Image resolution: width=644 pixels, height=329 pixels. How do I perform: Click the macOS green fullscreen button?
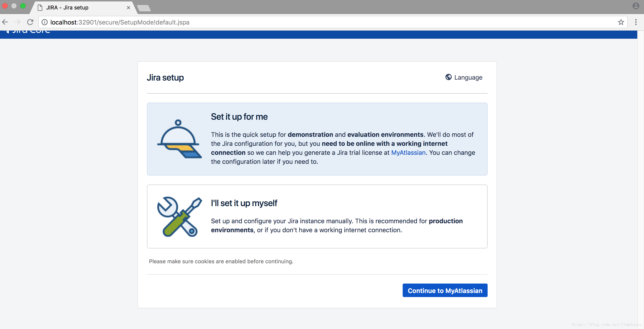coord(23,6)
